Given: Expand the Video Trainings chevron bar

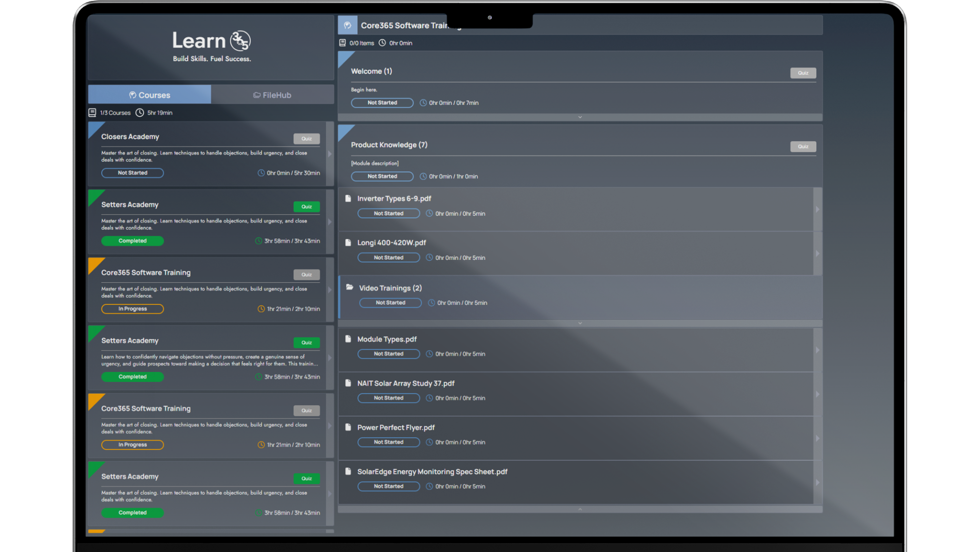Looking at the screenshot, I should tap(580, 323).
